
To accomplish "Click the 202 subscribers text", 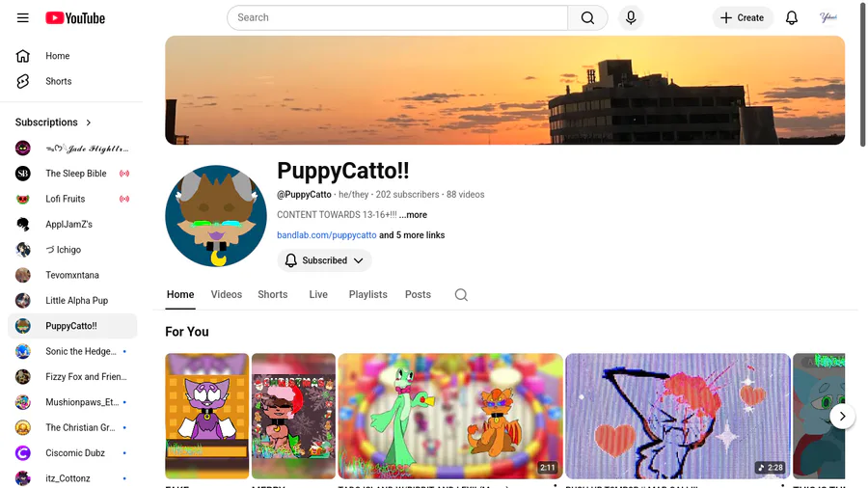I will [x=407, y=195].
